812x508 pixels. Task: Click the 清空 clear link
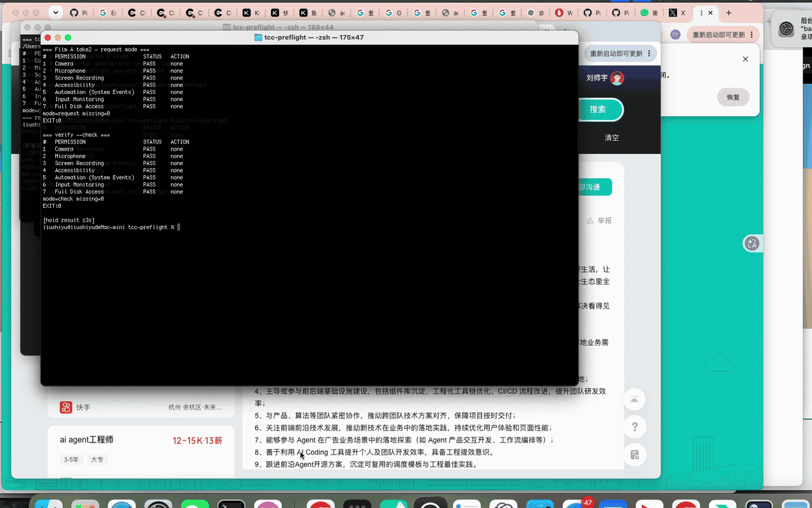612,138
